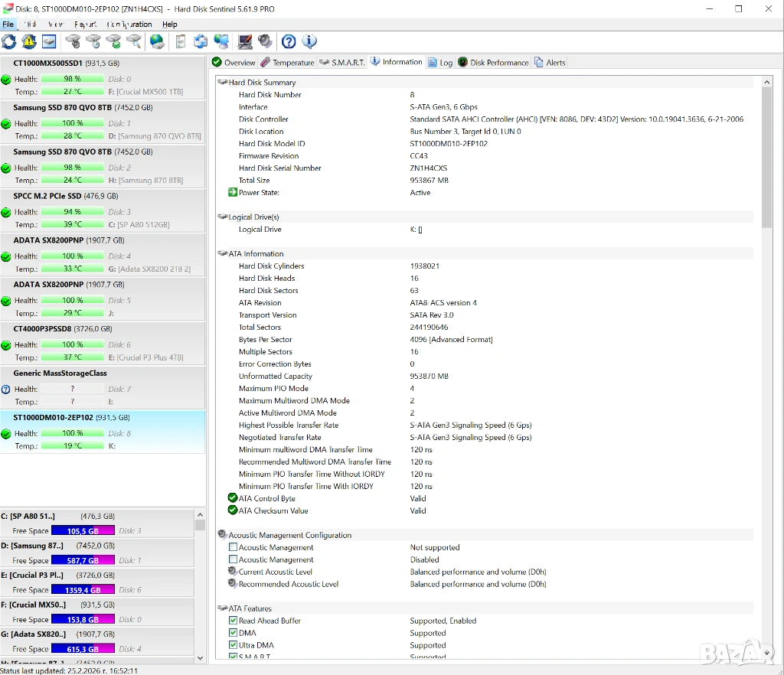Click the speaker icon in the toolbar
784x675 pixels.
pyautogui.click(x=265, y=41)
